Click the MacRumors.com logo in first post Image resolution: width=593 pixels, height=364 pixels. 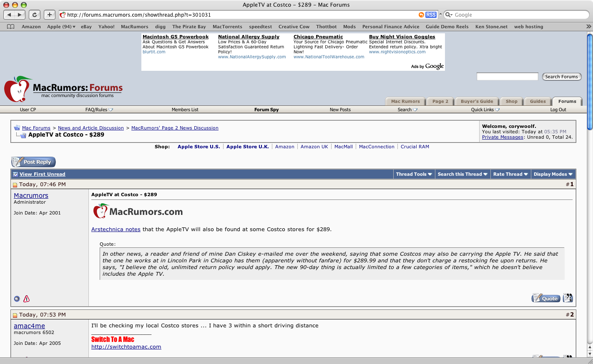(138, 211)
